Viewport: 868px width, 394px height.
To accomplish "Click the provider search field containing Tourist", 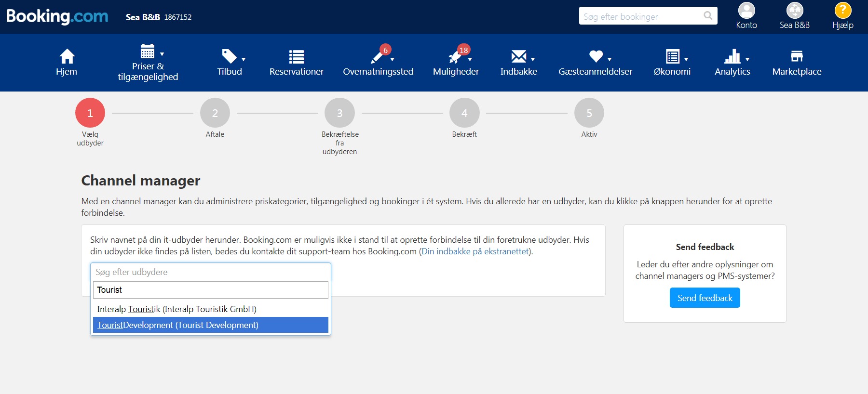I will (x=210, y=290).
